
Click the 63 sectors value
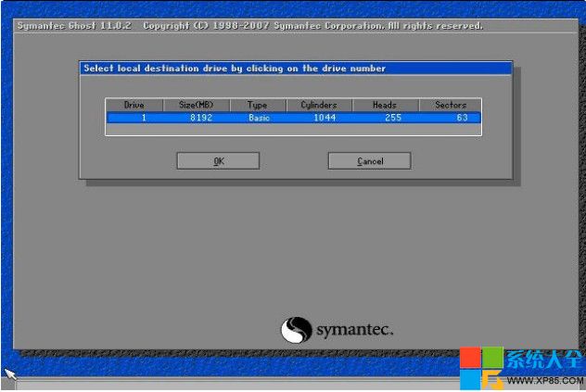463,118
